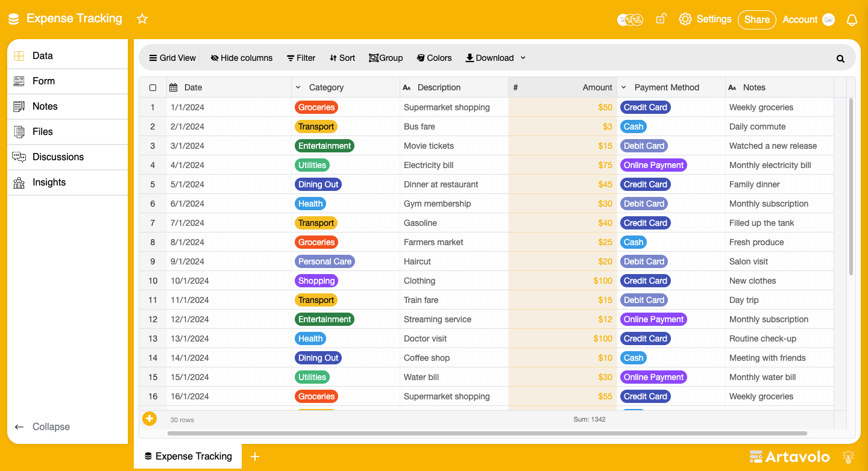
Task: Open the collaborators avatars icon
Action: tap(631, 19)
